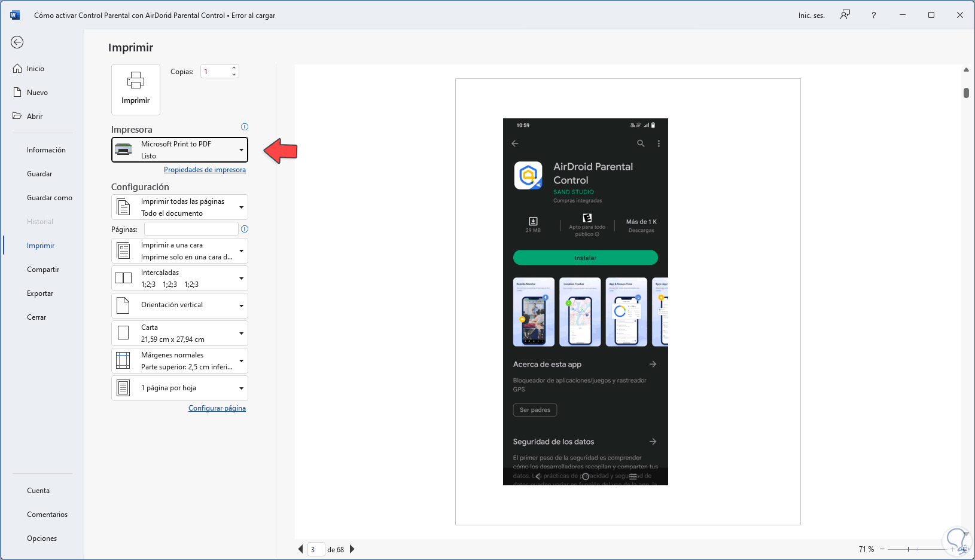Screen dimensions: 975x560
Task: Click zoom out minus icon
Action: (x=882, y=549)
